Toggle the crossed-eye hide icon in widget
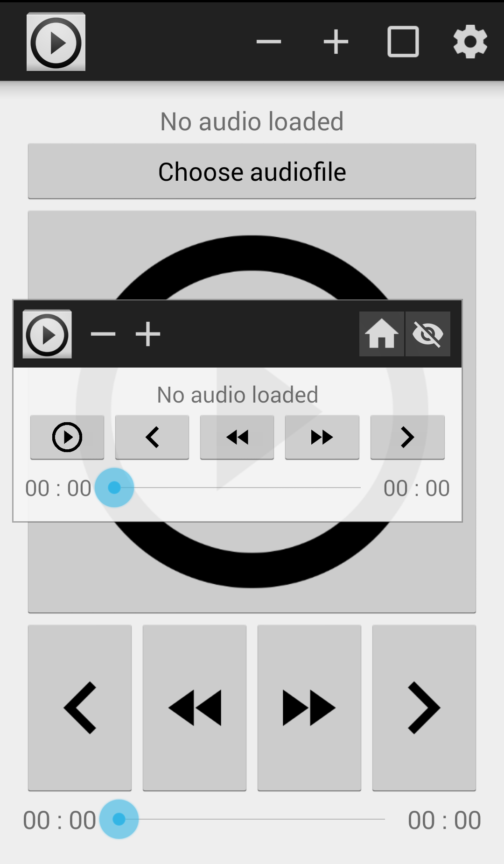The image size is (504, 864). point(428,334)
